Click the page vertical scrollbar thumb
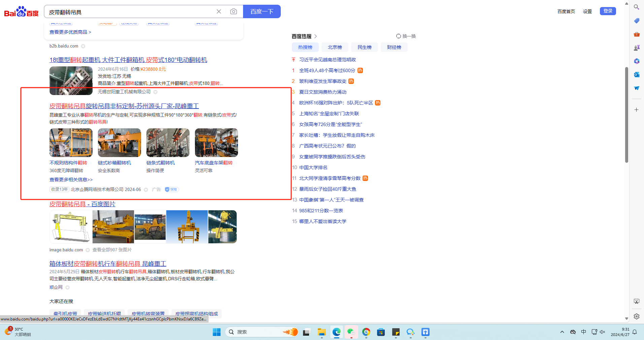Screen dimensions: 644x340 tap(626, 115)
